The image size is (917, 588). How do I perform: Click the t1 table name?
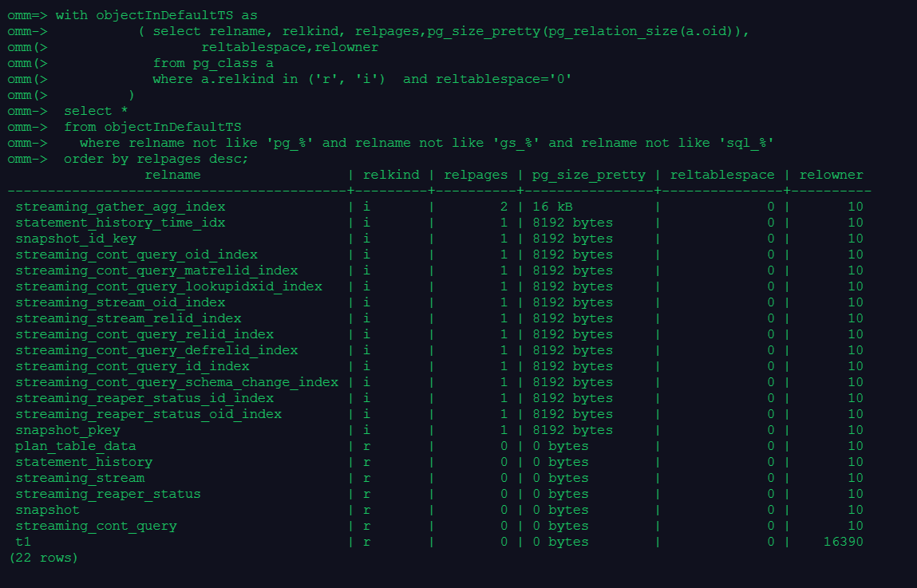[x=23, y=542]
